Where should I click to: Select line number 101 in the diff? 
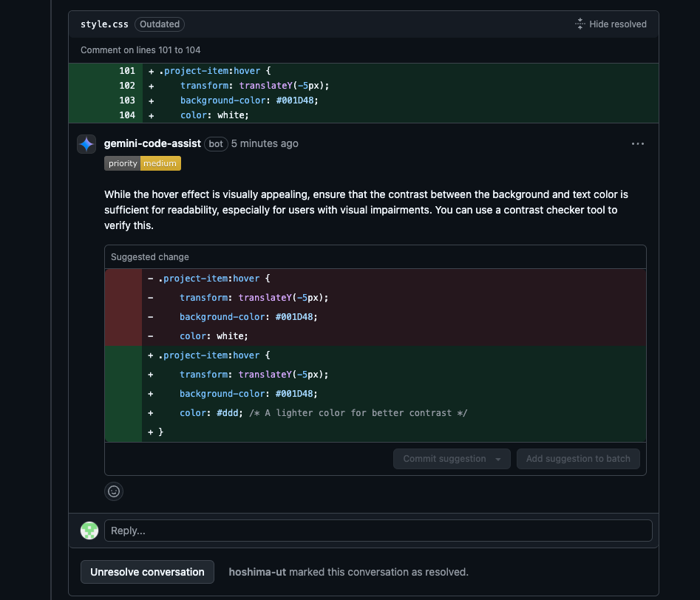click(x=127, y=71)
